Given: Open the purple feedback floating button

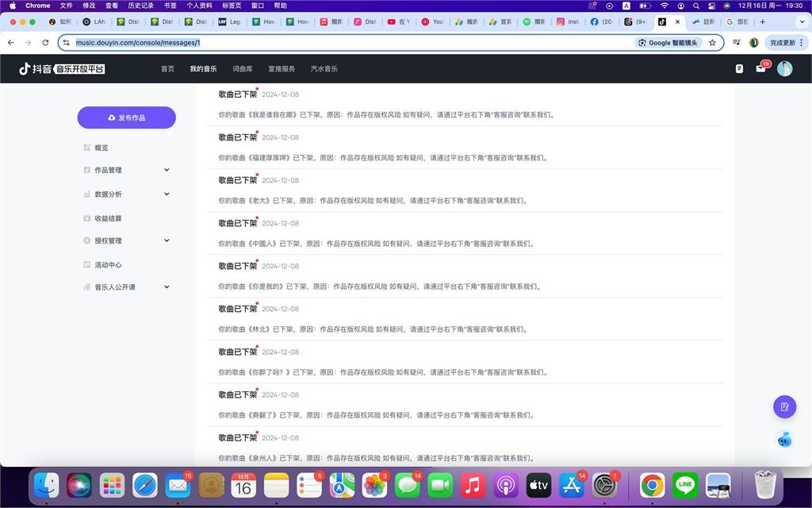Looking at the screenshot, I should 784,406.
